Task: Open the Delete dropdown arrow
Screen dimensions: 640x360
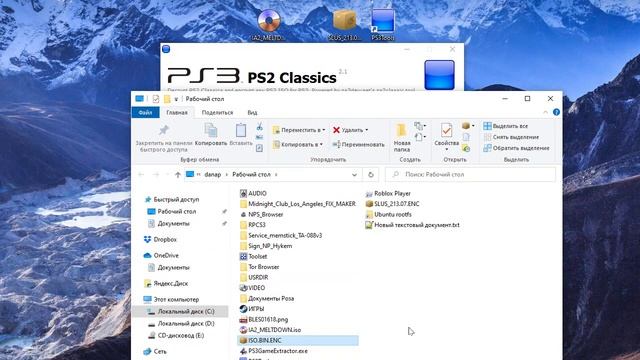Action: pyautogui.click(x=367, y=130)
